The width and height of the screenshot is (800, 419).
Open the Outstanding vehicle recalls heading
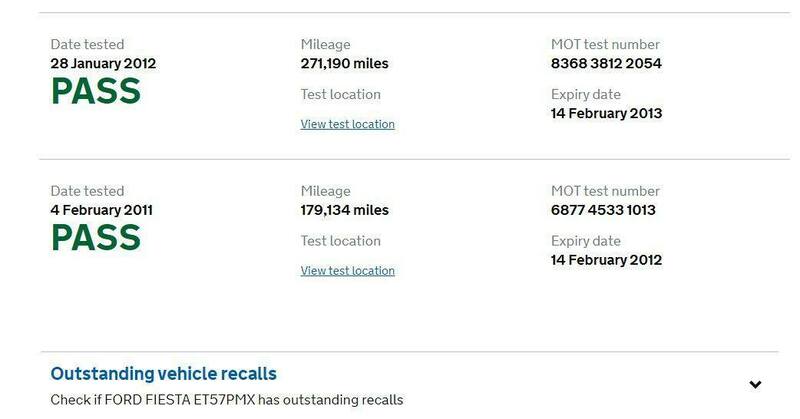(x=163, y=374)
